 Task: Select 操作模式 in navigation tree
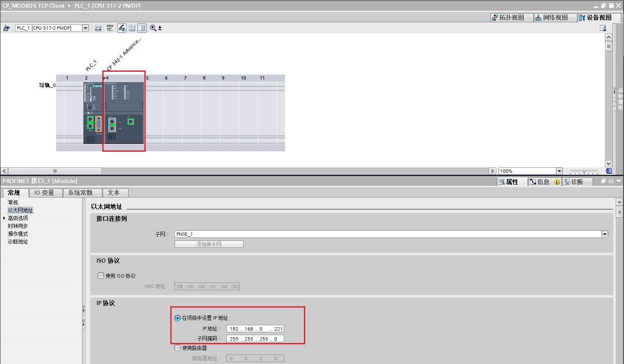(18, 234)
